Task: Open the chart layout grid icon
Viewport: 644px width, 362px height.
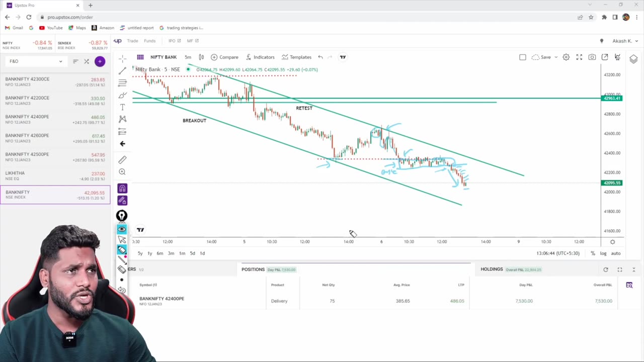Action: tap(140, 57)
